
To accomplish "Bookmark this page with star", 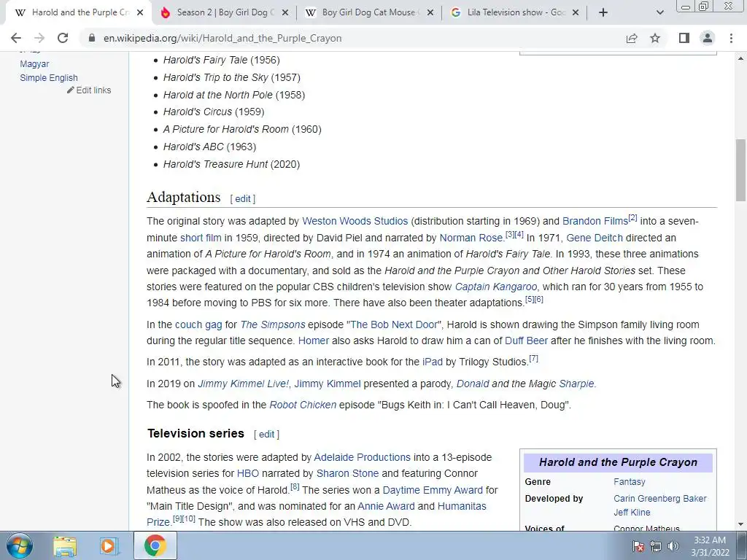I will pos(655,38).
